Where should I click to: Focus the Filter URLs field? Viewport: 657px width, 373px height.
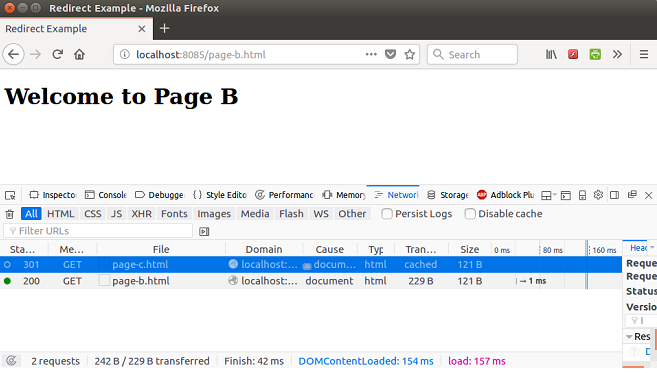tap(98, 231)
